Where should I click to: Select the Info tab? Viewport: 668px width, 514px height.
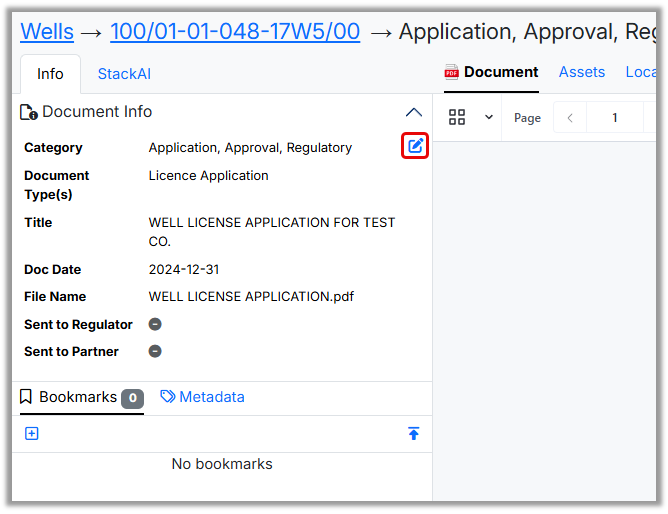[x=50, y=74]
